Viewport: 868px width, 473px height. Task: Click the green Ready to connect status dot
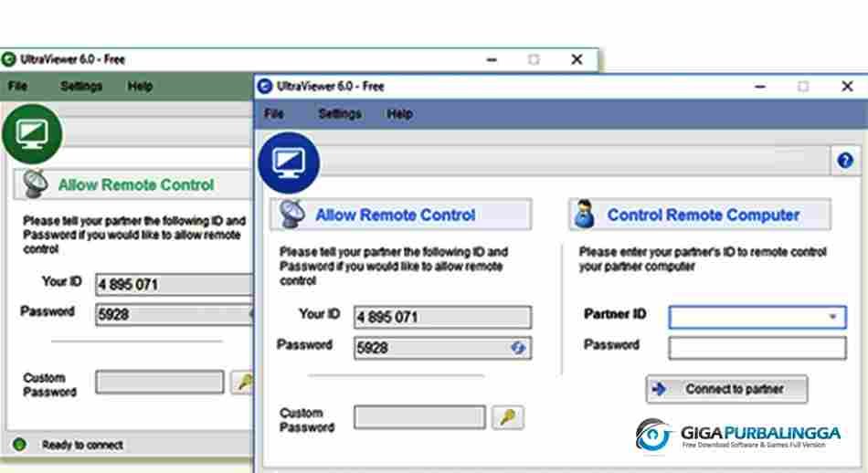(19, 444)
